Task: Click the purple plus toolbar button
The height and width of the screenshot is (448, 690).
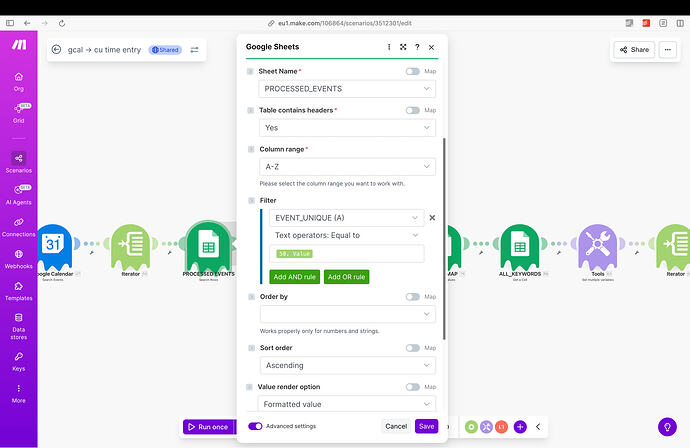Action: coord(520,426)
